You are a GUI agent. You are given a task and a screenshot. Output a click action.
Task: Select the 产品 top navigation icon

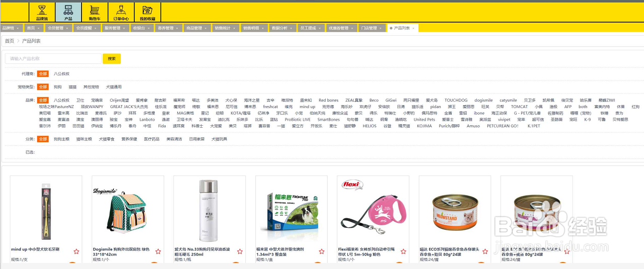tap(68, 12)
